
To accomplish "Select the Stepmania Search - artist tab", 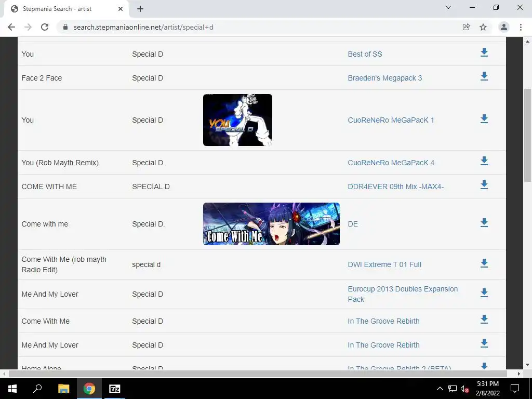I will coord(66,9).
